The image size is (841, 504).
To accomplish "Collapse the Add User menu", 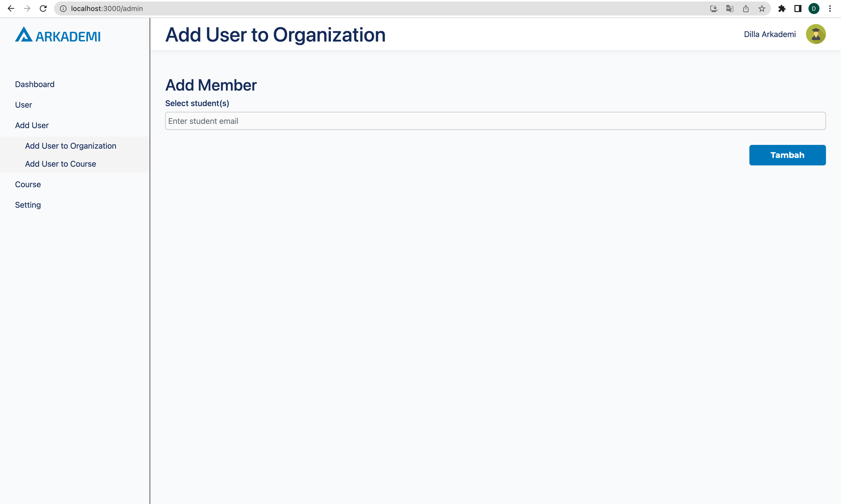I will (x=32, y=125).
